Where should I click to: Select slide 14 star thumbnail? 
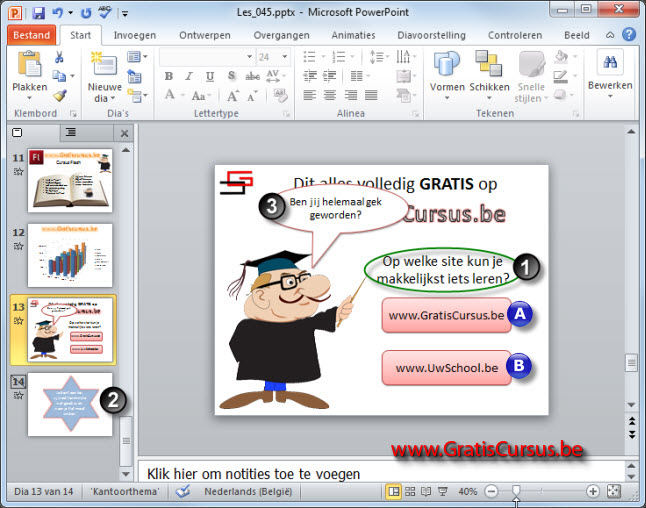point(70,405)
